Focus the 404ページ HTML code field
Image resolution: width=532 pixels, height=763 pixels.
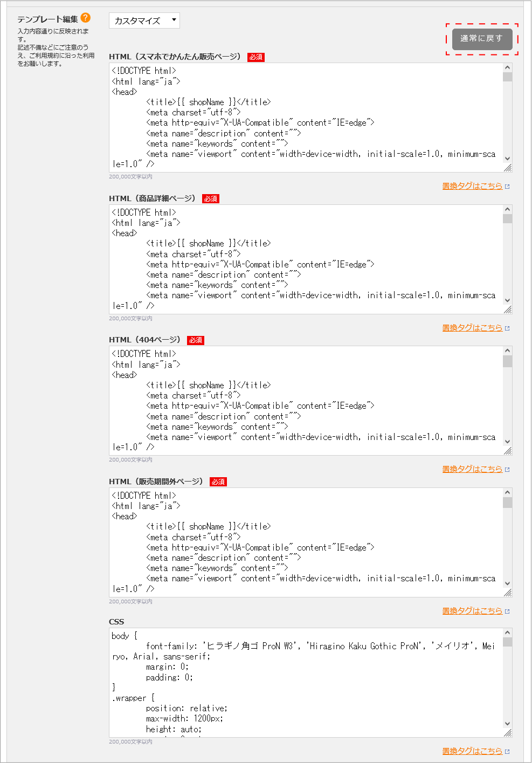[306, 401]
